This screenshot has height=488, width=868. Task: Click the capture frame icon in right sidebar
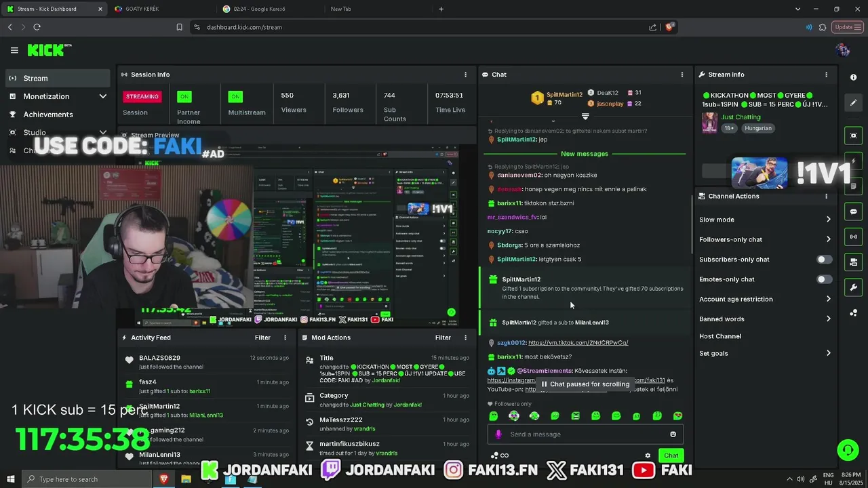pyautogui.click(x=853, y=136)
